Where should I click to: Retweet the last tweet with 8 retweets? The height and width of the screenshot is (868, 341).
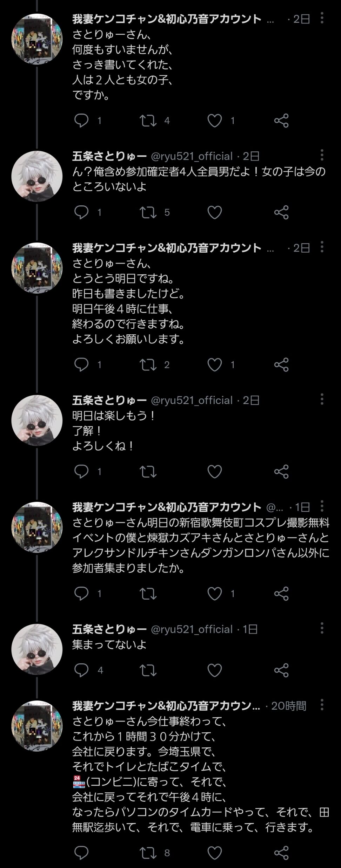(148, 853)
